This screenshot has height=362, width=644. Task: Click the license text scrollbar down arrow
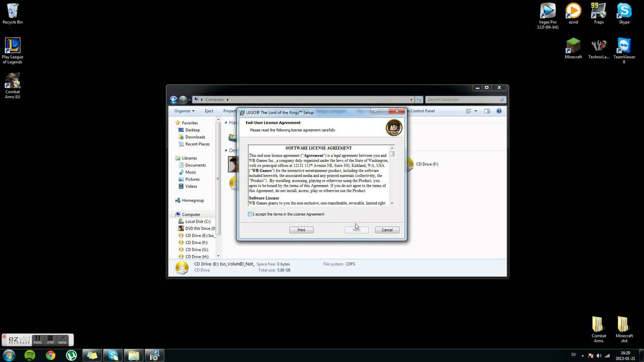tap(392, 203)
